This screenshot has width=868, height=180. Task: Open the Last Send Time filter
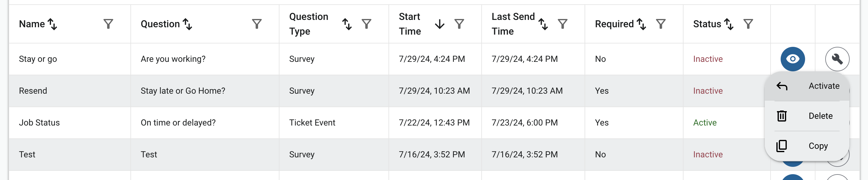pyautogui.click(x=562, y=24)
